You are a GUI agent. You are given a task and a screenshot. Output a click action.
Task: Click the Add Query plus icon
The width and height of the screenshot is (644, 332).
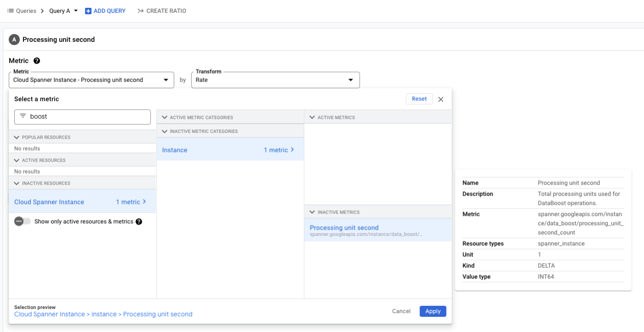(88, 11)
